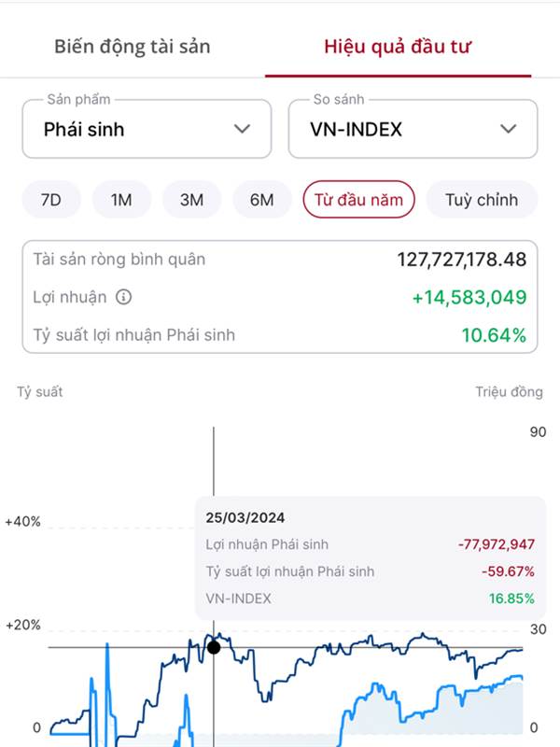Choose the 1M period filter
The height and width of the screenshot is (747, 560).
pyautogui.click(x=121, y=200)
